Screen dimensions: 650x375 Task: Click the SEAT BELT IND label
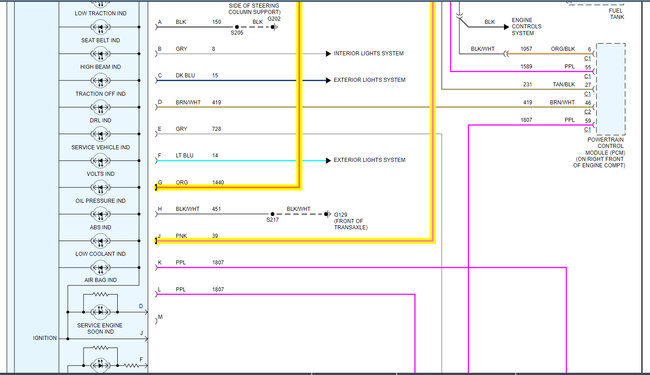pos(100,40)
